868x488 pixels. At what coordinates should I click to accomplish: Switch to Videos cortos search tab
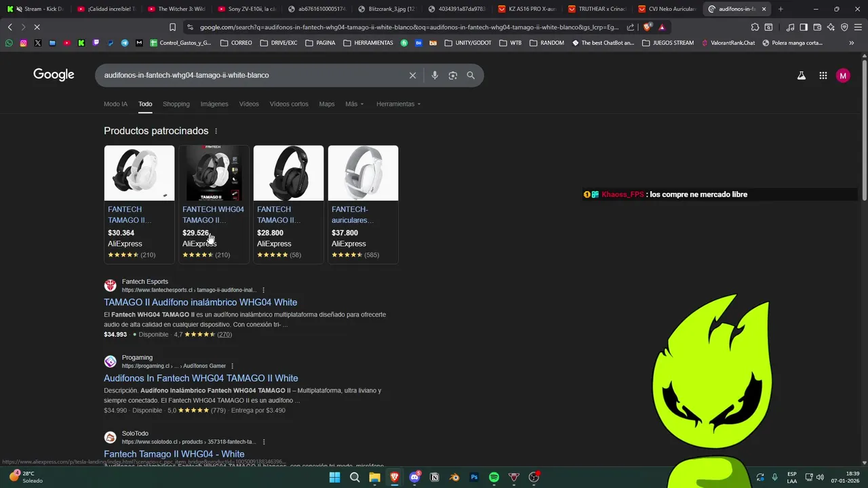[x=289, y=104]
